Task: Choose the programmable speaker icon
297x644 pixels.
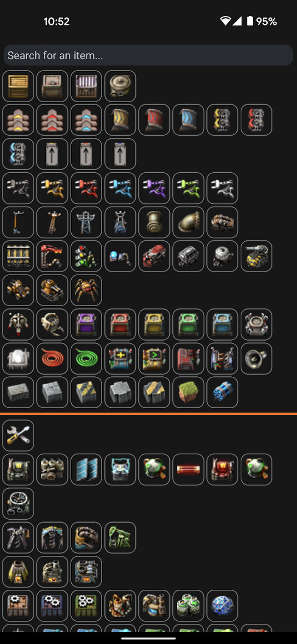Action: (256, 358)
